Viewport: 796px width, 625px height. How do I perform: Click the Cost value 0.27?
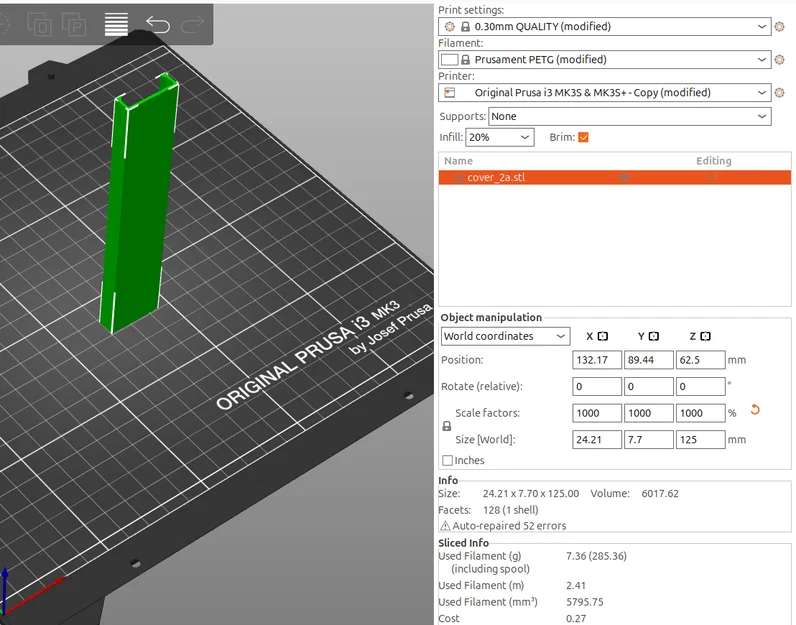pyautogui.click(x=576, y=618)
